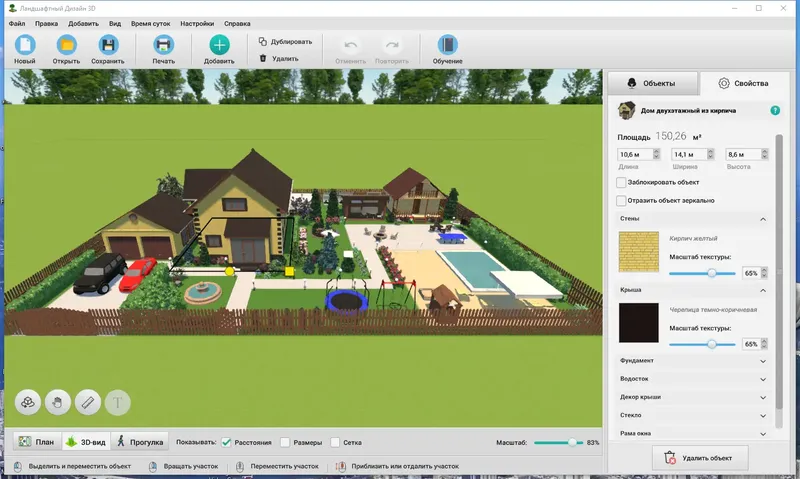
Task: Adjust the roof texture scale slider
Action: click(x=712, y=344)
